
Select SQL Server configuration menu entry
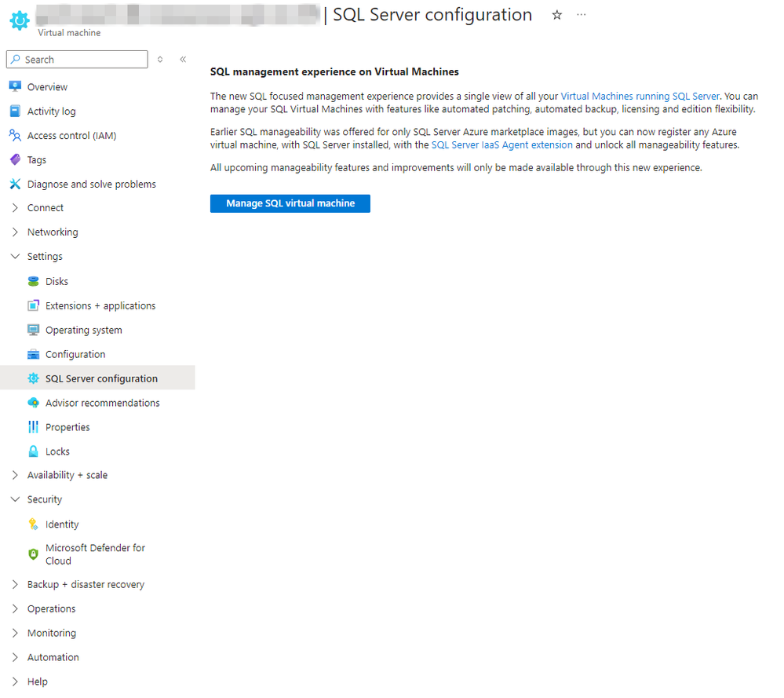[x=97, y=378]
